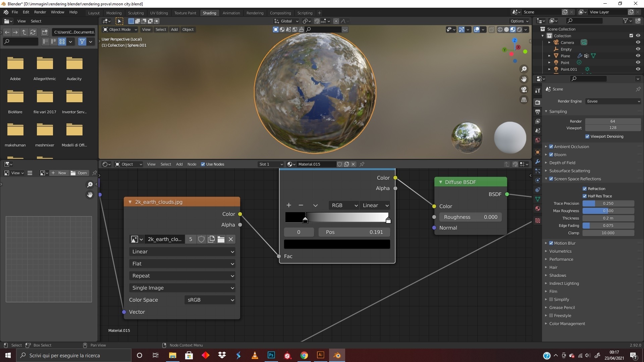The width and height of the screenshot is (644, 362).
Task: Disable Viewport Denoising
Action: click(587, 136)
